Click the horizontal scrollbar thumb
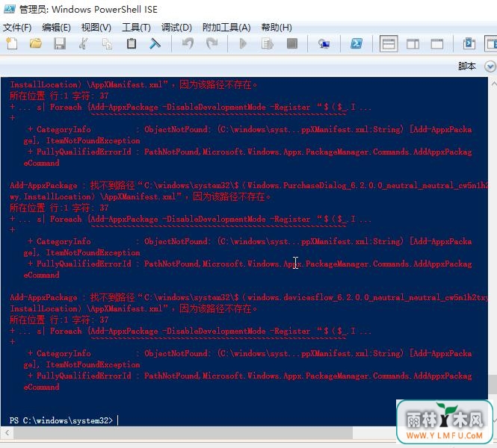Screen dimensions: 497x448 pos(183,432)
